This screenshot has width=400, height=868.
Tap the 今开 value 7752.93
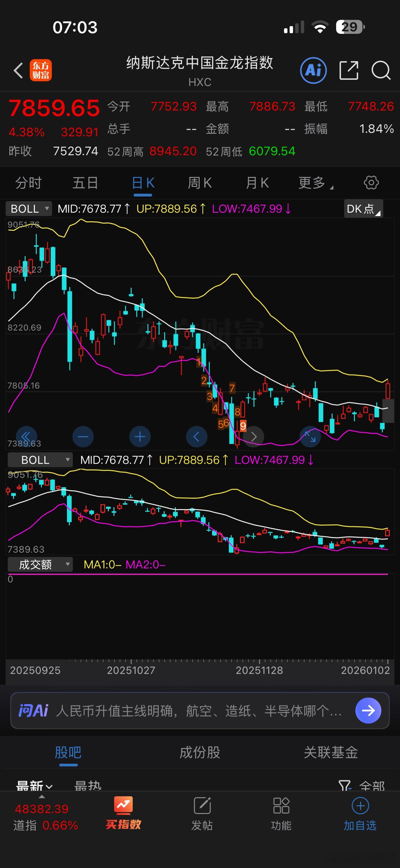pos(173,106)
